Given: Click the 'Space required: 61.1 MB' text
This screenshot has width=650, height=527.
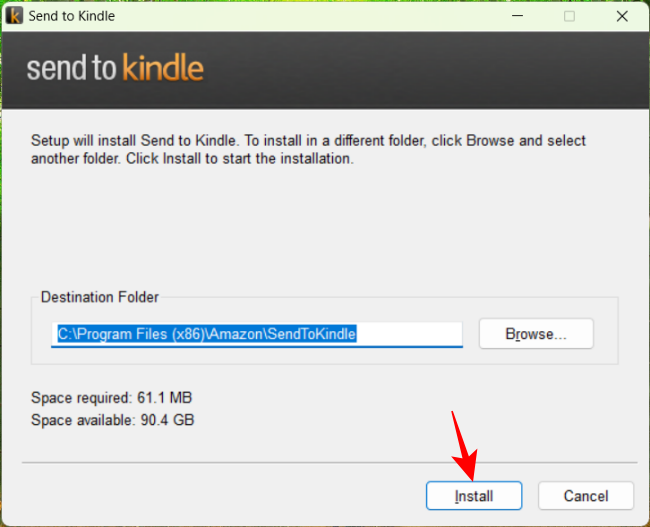Looking at the screenshot, I should pos(112,398).
